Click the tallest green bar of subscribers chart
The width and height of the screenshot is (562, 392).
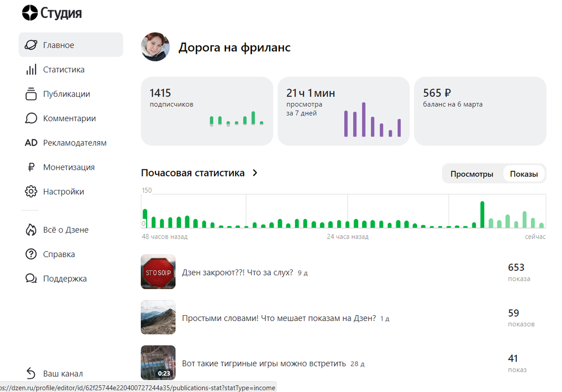tap(253, 118)
